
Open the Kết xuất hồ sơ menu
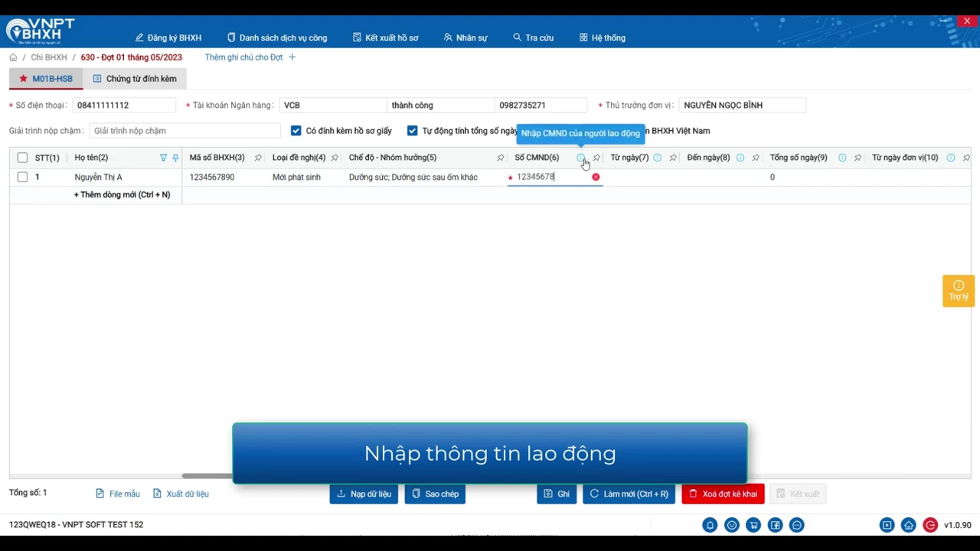[386, 37]
